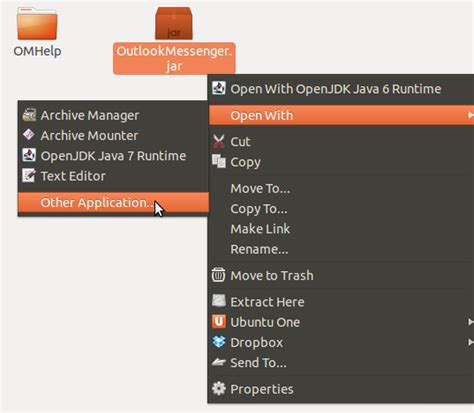Click the Properties gear icon
The image size is (474, 413).
pyautogui.click(x=219, y=389)
